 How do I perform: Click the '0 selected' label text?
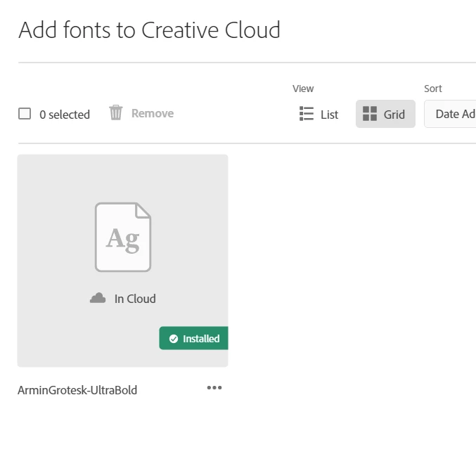tap(65, 115)
